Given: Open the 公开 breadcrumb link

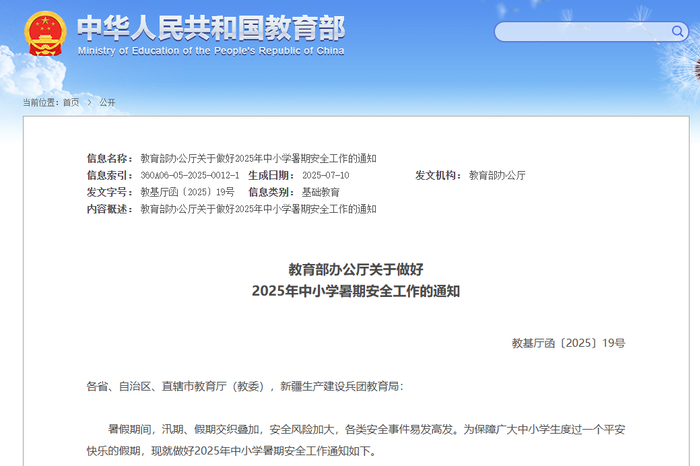Looking at the screenshot, I should [x=107, y=103].
